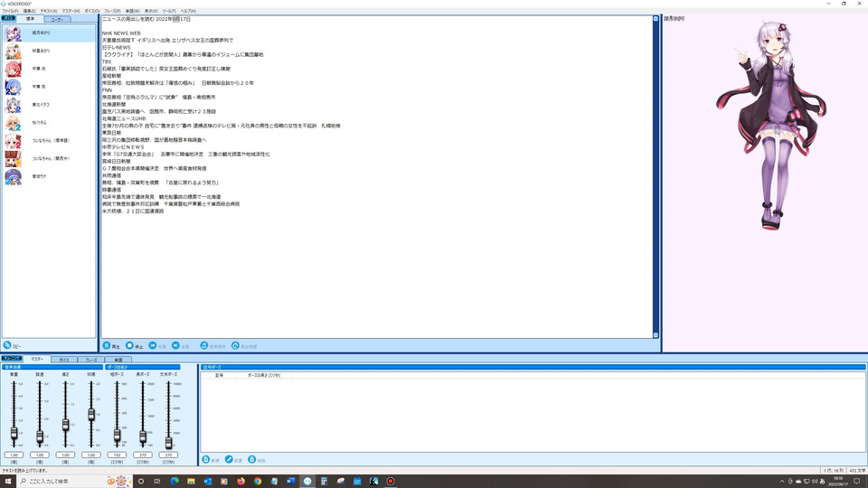
Task: Switch to the ユーザー voice preset tab
Action: pyautogui.click(x=57, y=19)
